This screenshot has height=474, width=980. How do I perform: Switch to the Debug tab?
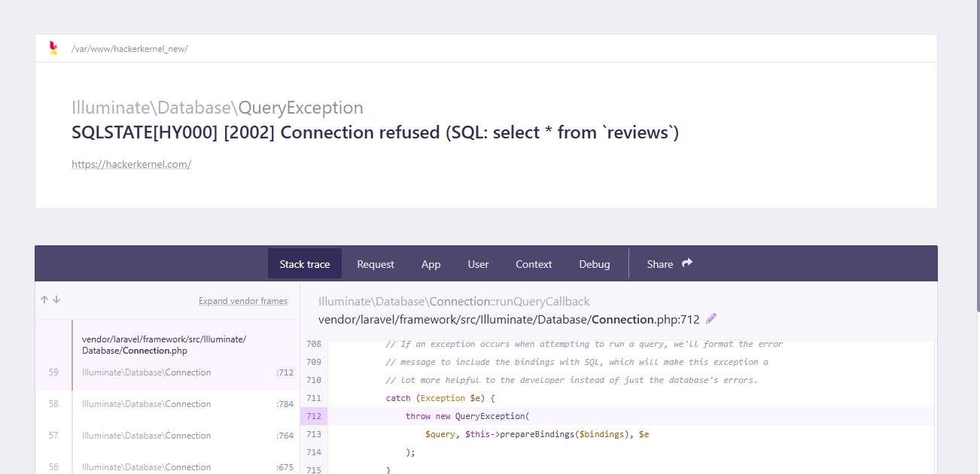tap(594, 264)
